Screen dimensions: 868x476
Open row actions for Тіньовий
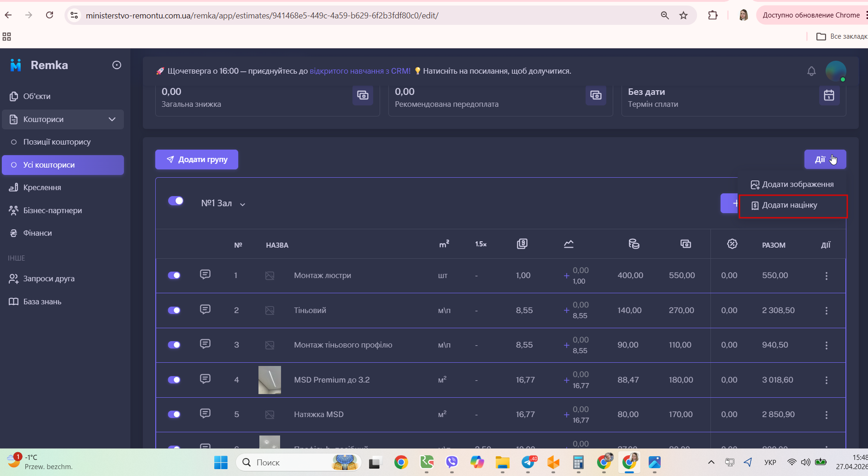[826, 311]
